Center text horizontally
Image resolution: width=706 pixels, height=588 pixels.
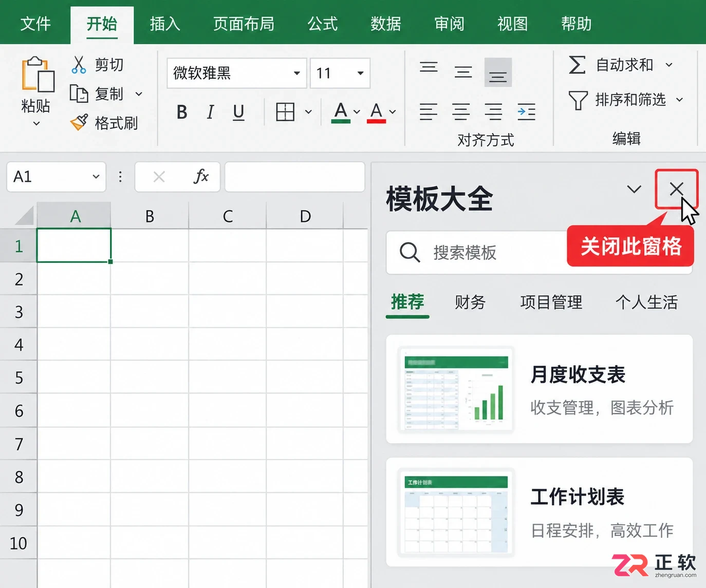(461, 111)
